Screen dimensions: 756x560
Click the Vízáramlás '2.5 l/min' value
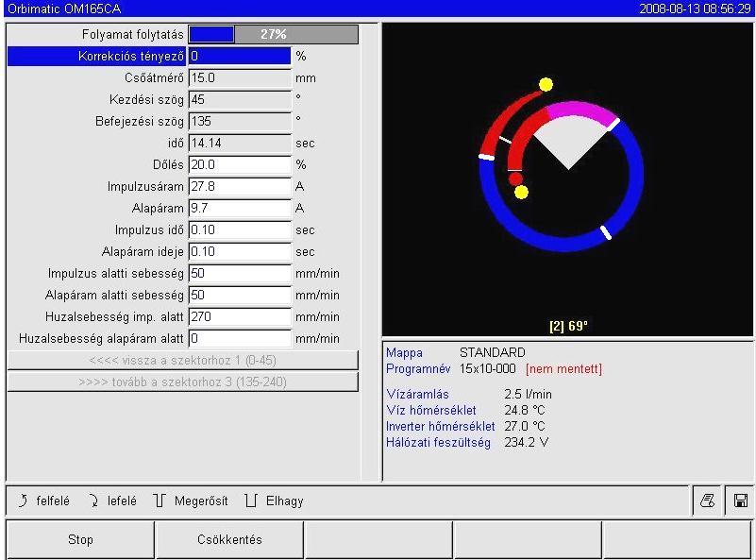coord(528,394)
